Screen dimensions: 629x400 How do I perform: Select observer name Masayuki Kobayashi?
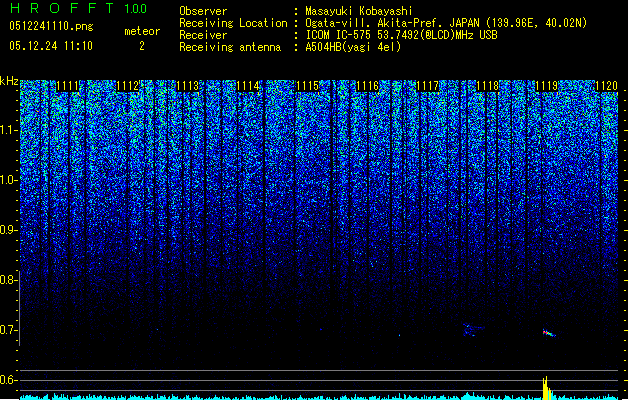pos(358,12)
